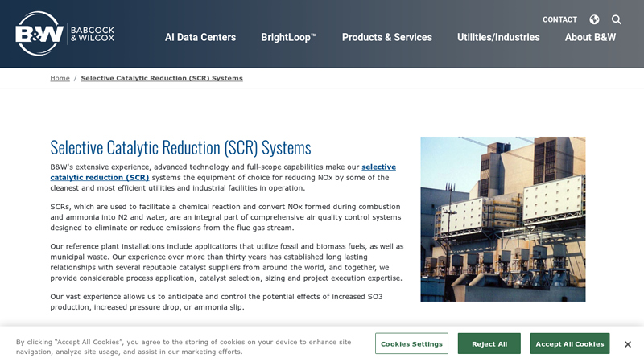Click Selective Catalytic Reduction (SCR) Systems breadcrumb

[162, 78]
